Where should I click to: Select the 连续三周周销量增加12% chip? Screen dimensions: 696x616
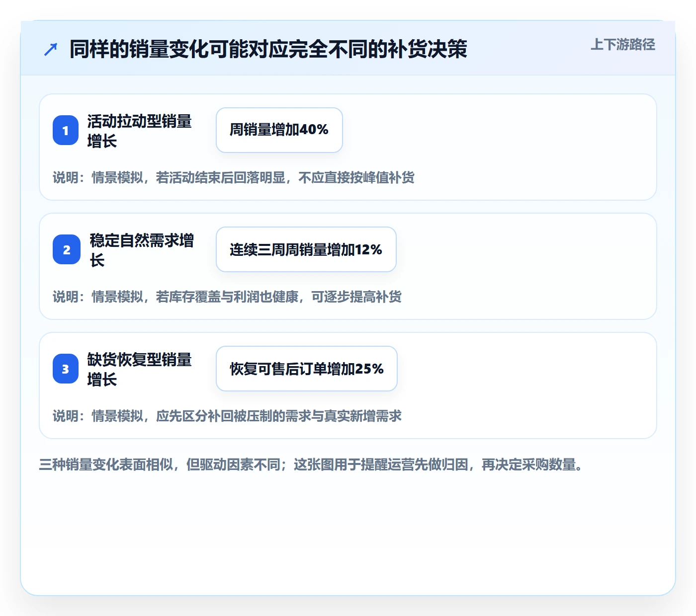point(306,249)
